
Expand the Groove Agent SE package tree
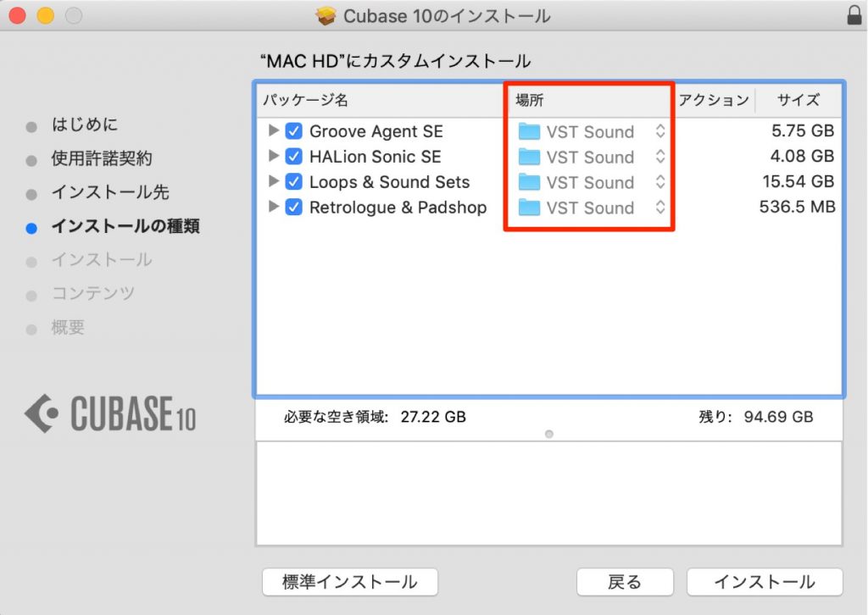(x=274, y=131)
